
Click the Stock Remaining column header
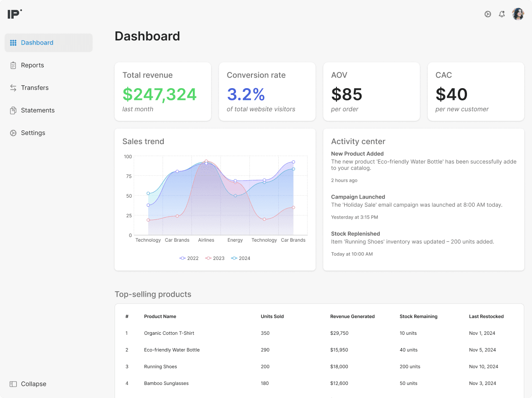(x=418, y=316)
